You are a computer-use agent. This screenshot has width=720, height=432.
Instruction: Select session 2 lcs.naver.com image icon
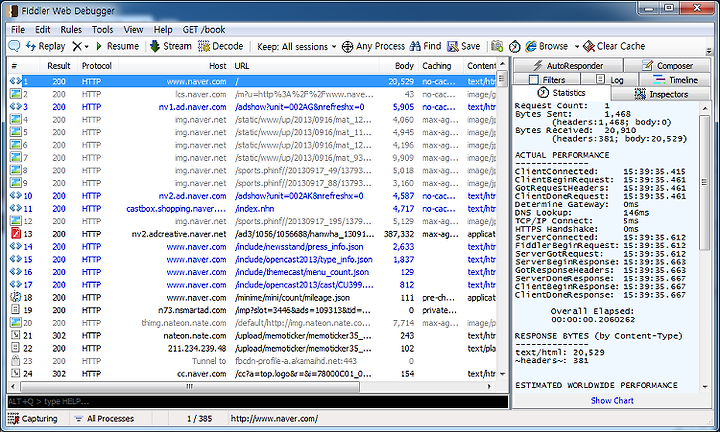pos(16,94)
